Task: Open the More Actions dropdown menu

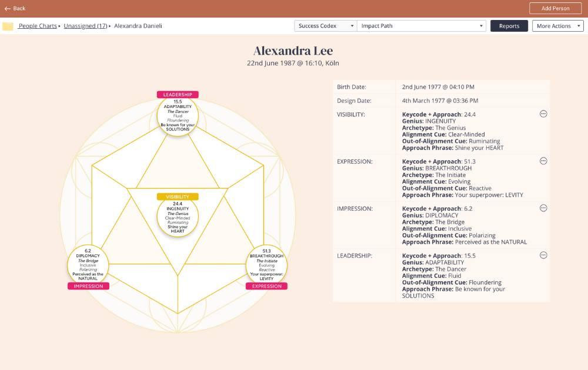Action: click(557, 26)
